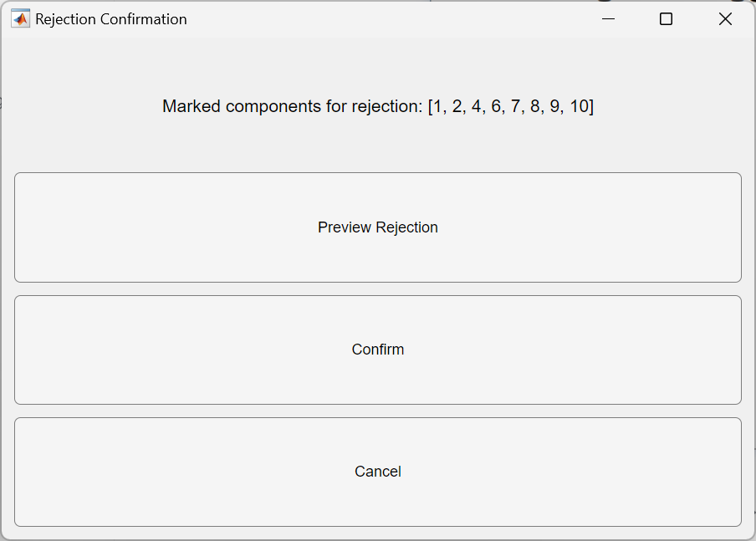Click the X icon in the title bar
Image resolution: width=756 pixels, height=541 pixels.
tap(725, 18)
